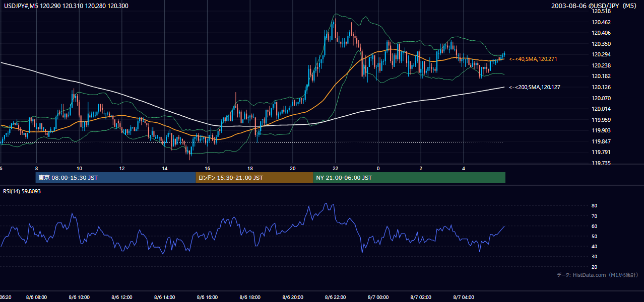Image resolution: width=644 pixels, height=302 pixels.
Task: Click price axis value 120.294
Action: [601, 54]
